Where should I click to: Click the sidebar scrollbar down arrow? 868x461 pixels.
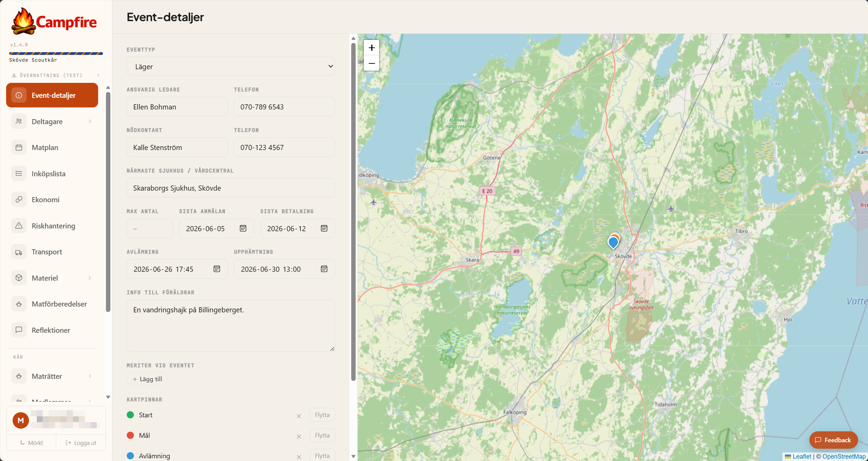[x=108, y=397]
